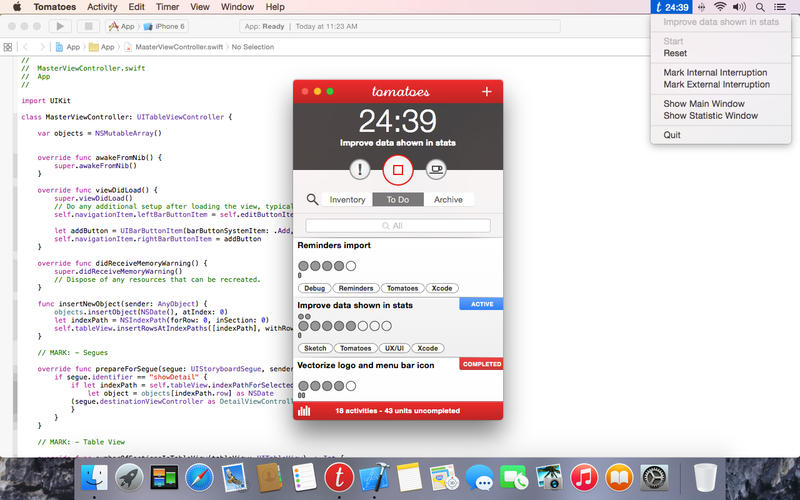Click the plus button in Tomatoes title bar
Image resolution: width=800 pixels, height=500 pixels.
tap(486, 91)
